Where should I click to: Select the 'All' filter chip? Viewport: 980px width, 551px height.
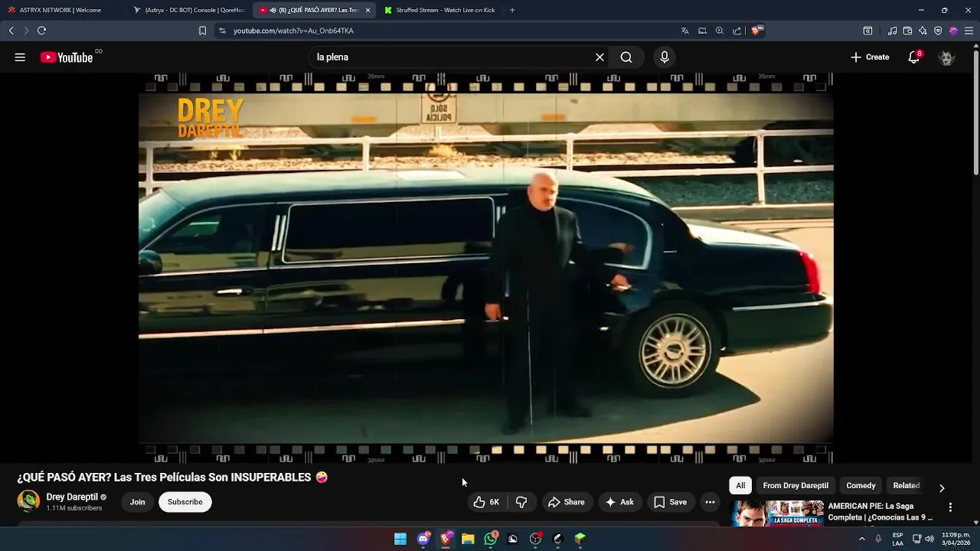pos(740,485)
